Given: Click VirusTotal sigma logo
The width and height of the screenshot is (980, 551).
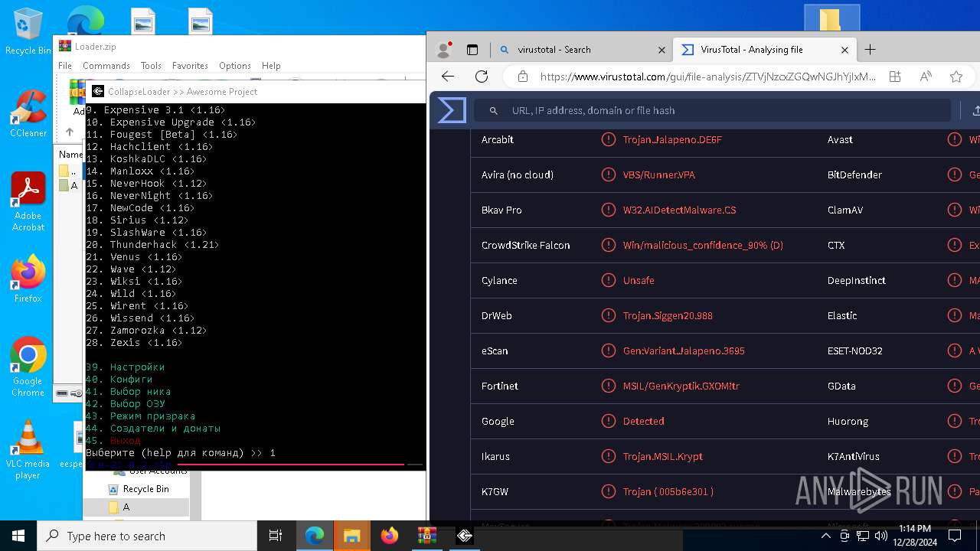Looking at the screenshot, I should pos(452,110).
